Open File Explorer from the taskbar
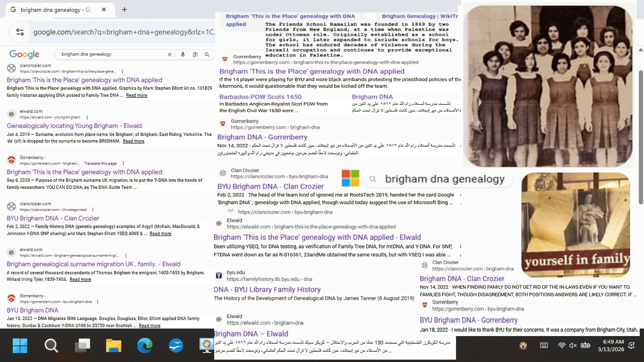Screen dimensions: 644x362 [x=114, y=345]
